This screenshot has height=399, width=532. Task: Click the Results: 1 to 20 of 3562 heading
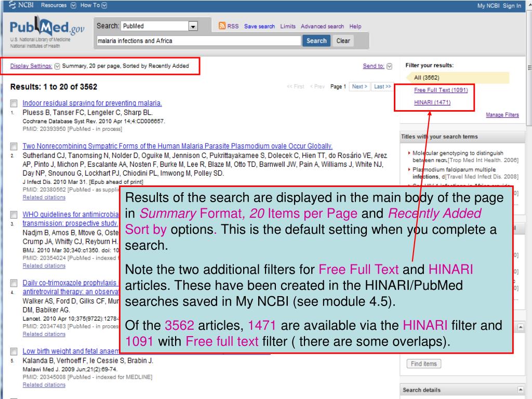click(x=54, y=87)
